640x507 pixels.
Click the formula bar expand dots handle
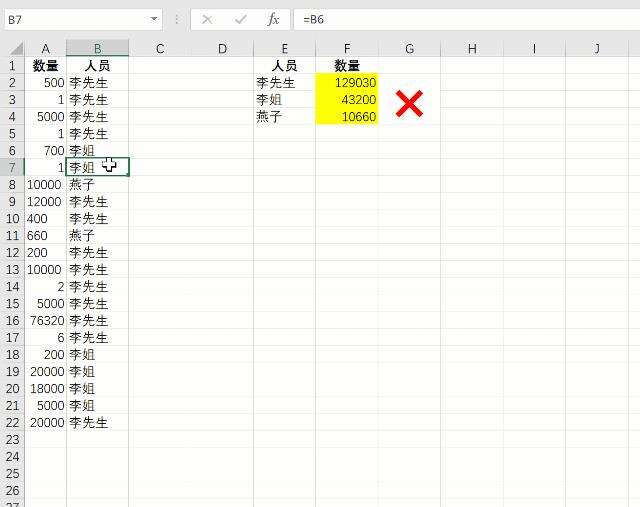[x=177, y=19]
